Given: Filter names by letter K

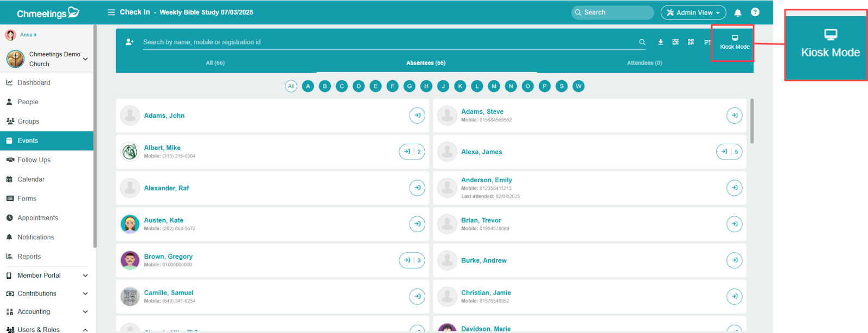Looking at the screenshot, I should point(460,86).
